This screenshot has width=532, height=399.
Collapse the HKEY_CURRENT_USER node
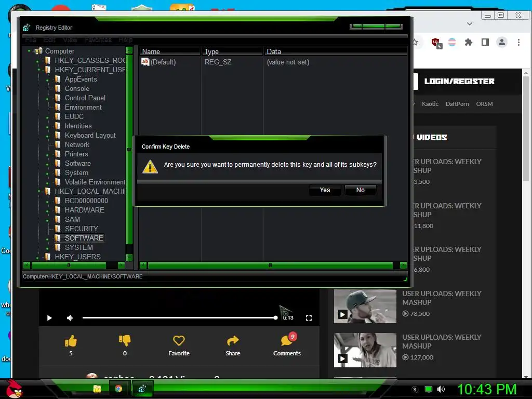click(38, 70)
